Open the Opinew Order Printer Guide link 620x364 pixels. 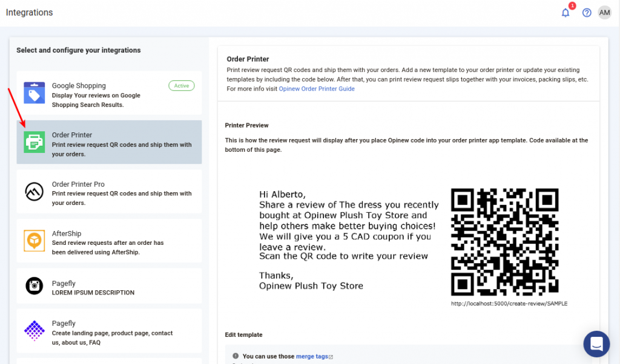(317, 89)
